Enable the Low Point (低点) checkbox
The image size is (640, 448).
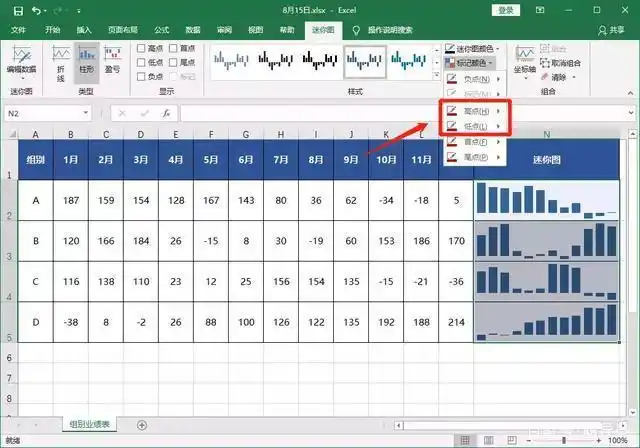(141, 62)
